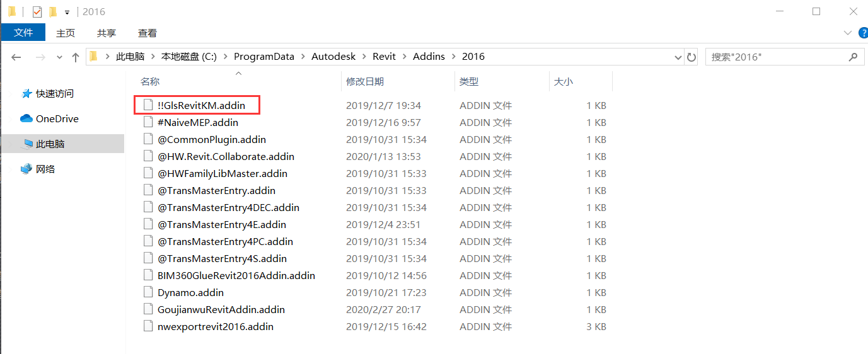The image size is (868, 354).
Task: Select file @TransMasterEntry.addin
Action: click(216, 190)
